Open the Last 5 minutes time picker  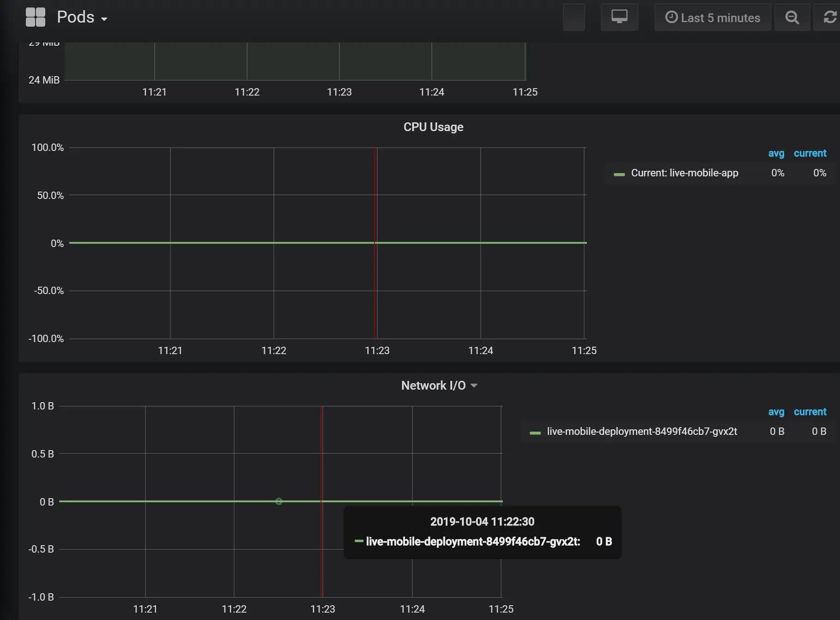point(713,17)
